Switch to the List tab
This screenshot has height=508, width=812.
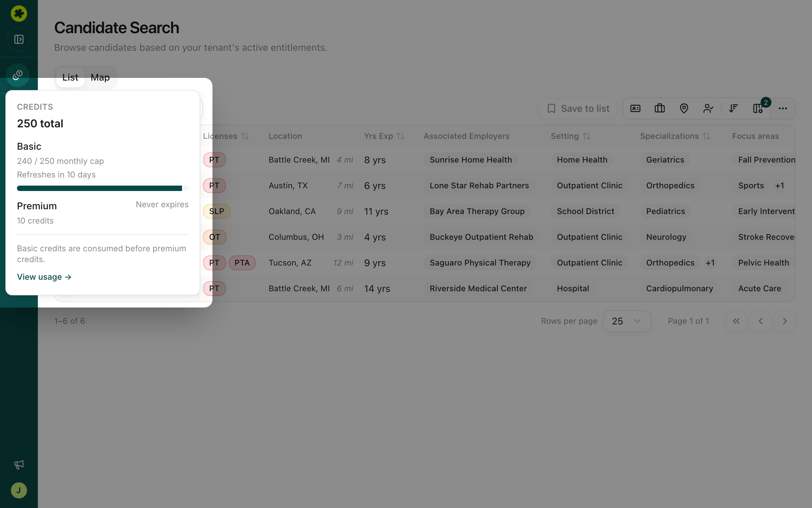tap(70, 77)
